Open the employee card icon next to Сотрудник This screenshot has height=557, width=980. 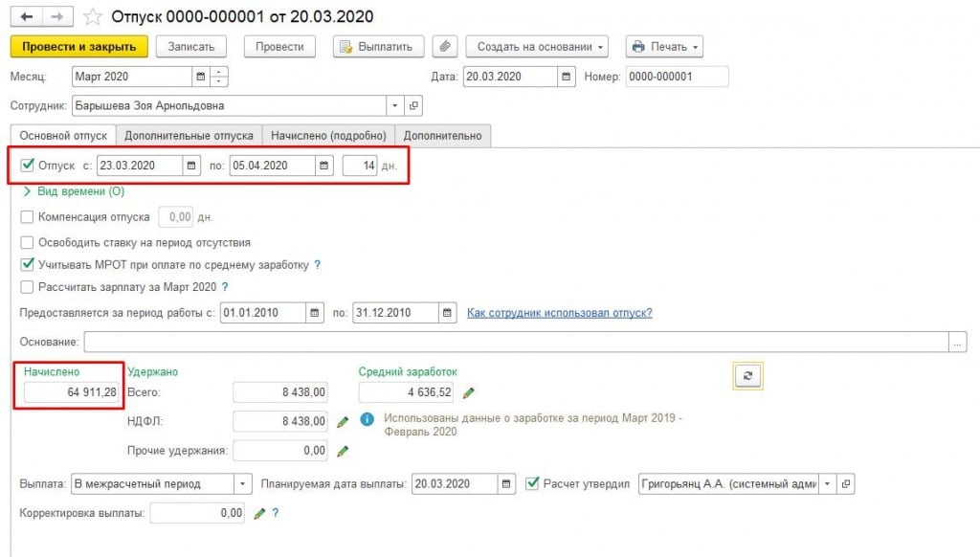point(413,105)
